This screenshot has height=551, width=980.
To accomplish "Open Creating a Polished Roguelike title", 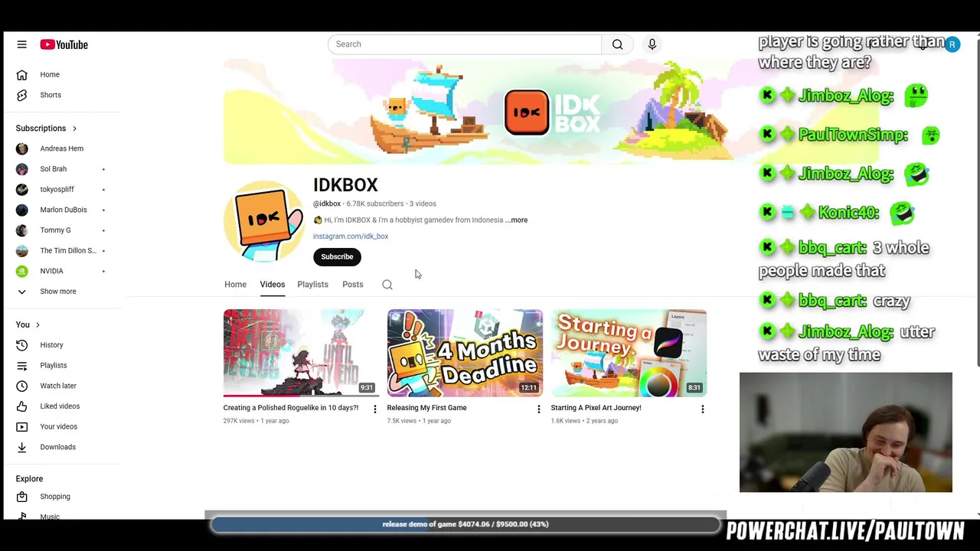I will [x=290, y=408].
